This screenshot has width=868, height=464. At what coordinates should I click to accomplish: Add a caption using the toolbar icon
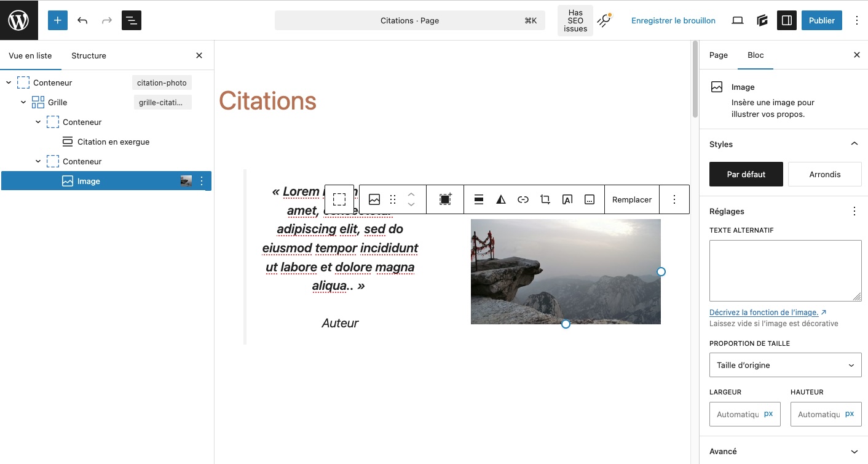coord(589,199)
